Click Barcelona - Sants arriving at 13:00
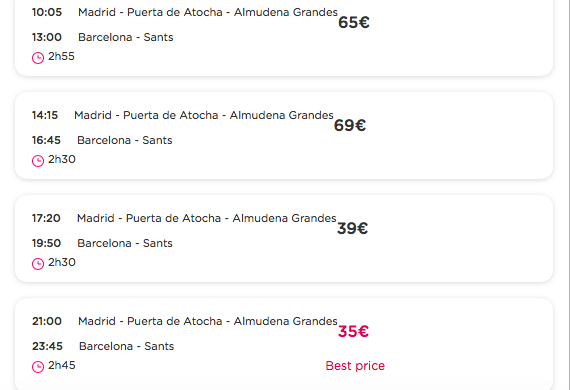Viewport: 570px width, 390px height. 126,37
